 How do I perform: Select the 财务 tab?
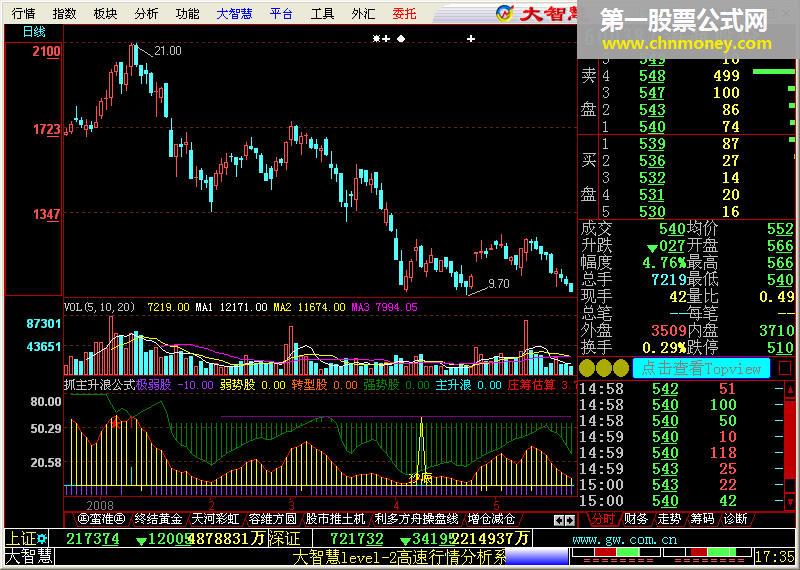(x=636, y=519)
